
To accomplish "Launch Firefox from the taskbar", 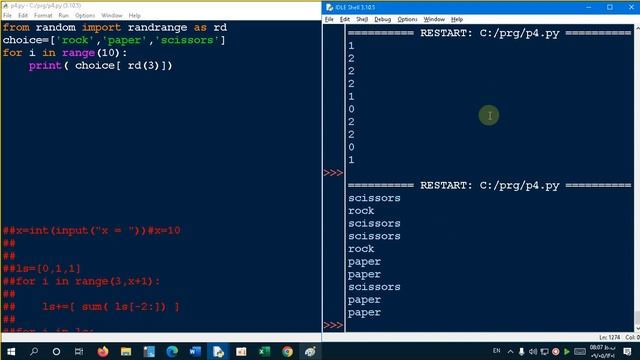I will (103, 351).
